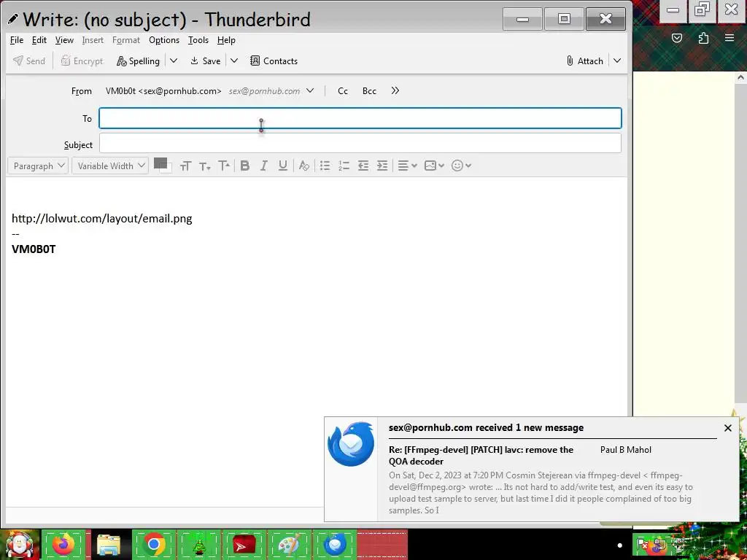
Task: Click in the message body at lolwut URL
Action: 102,219
